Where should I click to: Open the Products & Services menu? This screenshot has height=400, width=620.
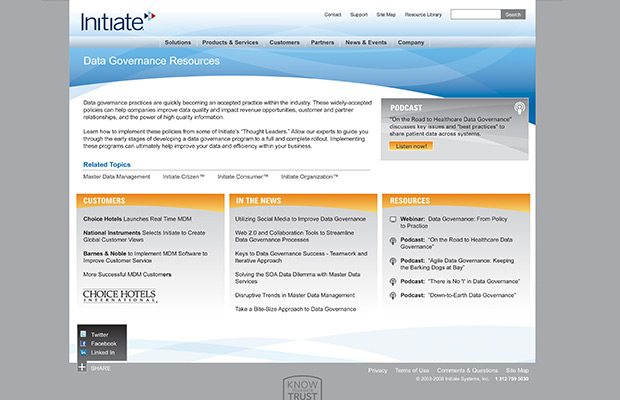(x=229, y=43)
